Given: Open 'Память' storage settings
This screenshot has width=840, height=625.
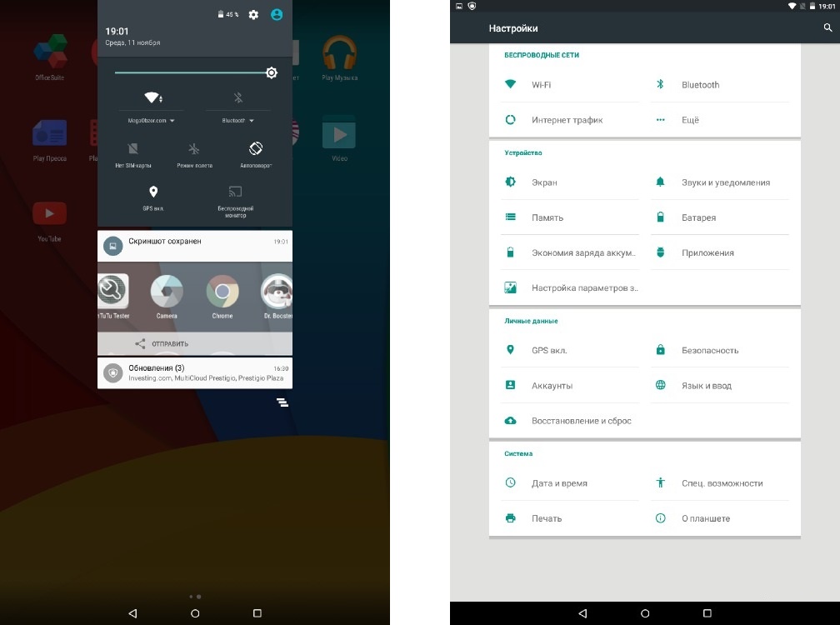Looking at the screenshot, I should [x=570, y=217].
